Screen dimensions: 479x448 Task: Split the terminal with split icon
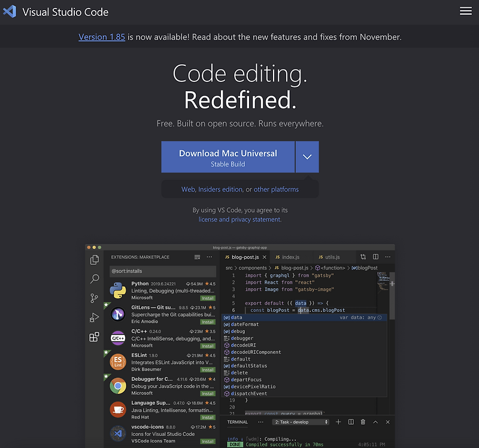tap(351, 422)
